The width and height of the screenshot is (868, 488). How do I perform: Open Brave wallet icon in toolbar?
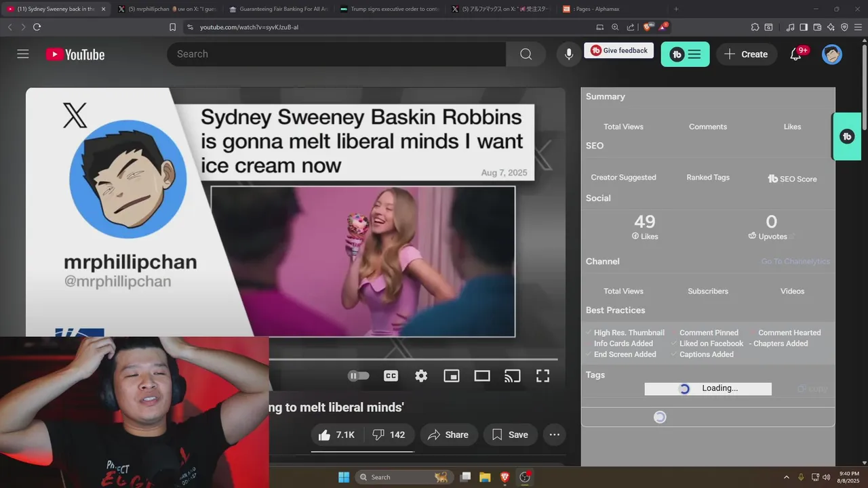click(817, 27)
